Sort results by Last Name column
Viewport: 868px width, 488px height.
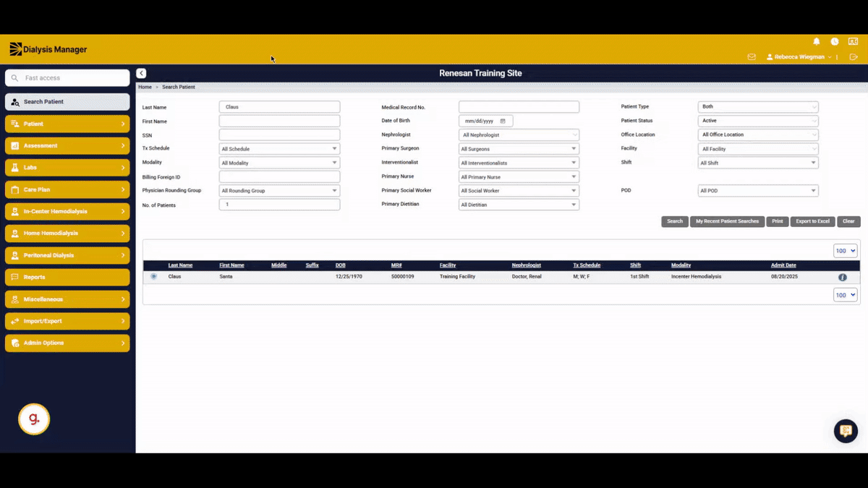tap(180, 265)
